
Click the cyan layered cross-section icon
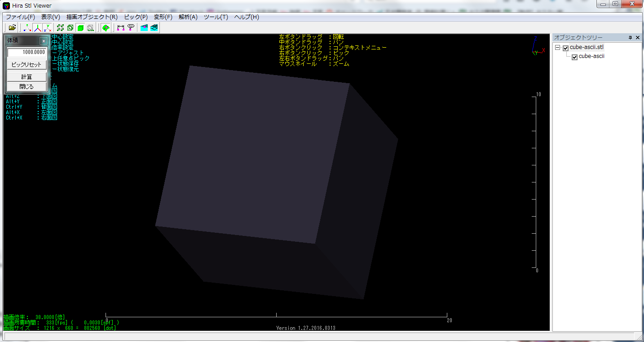[154, 27]
